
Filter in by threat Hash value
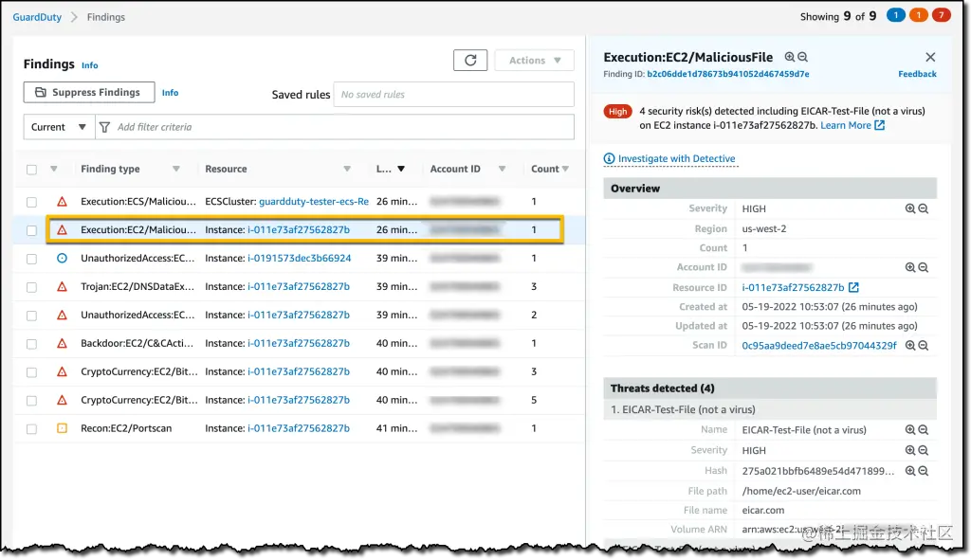click(909, 471)
